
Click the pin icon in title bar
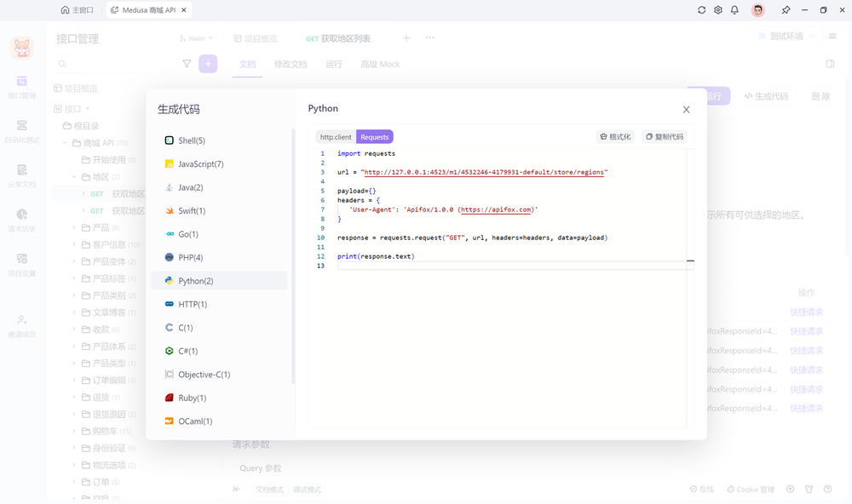786,9
